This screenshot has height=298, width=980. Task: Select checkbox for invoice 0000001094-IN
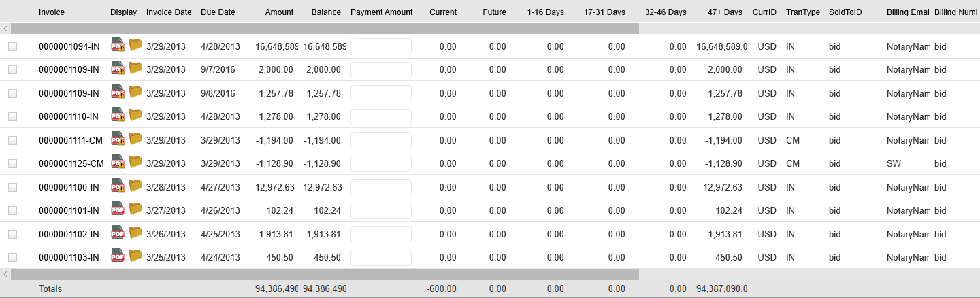(x=12, y=46)
